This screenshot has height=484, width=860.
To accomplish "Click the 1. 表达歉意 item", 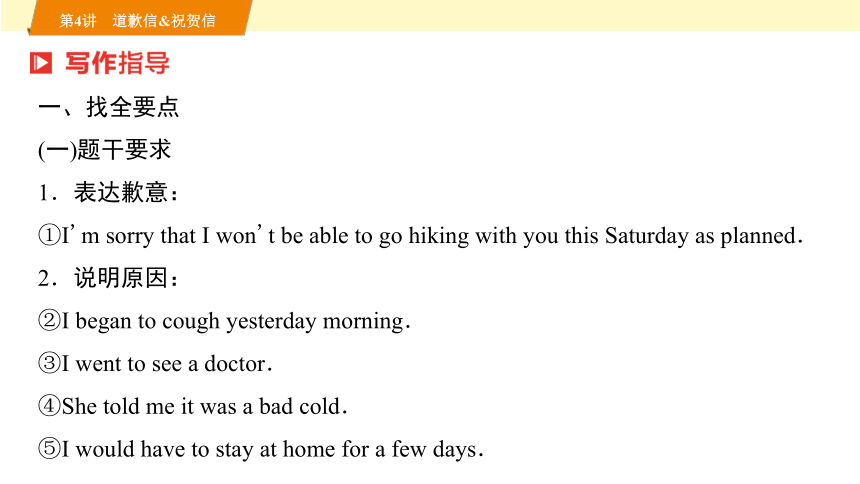I will coord(109,193).
